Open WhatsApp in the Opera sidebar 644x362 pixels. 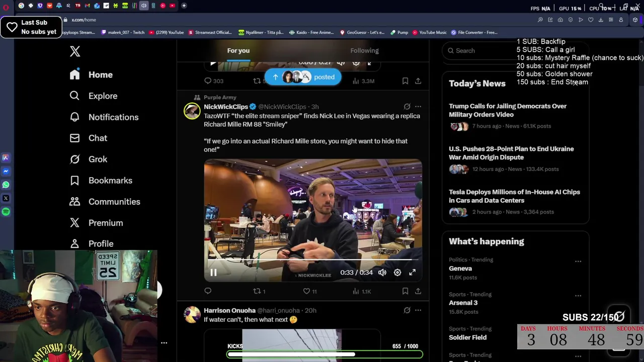[6, 185]
